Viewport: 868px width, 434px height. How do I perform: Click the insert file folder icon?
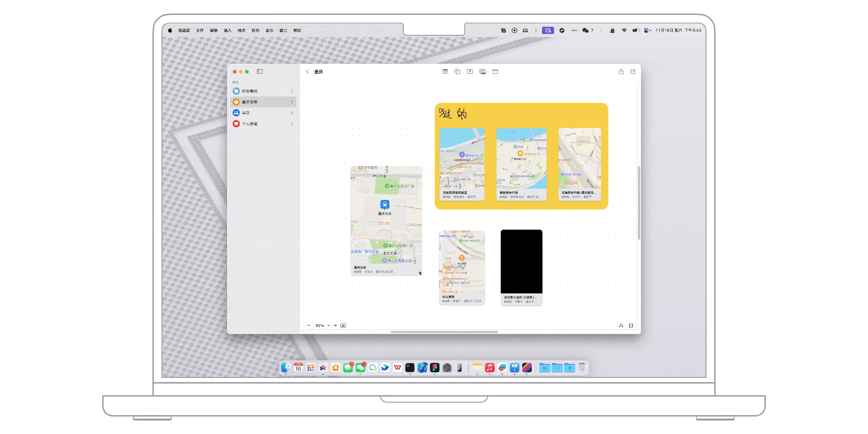coord(495,71)
